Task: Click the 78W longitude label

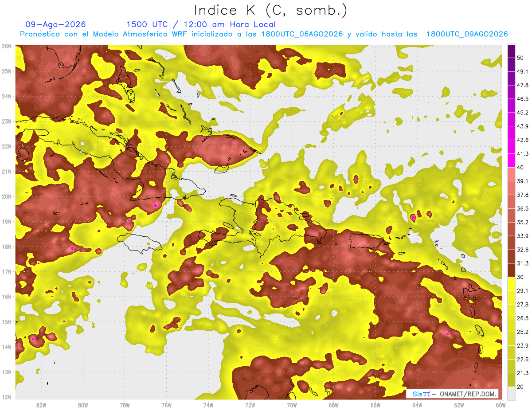Action: point(125,405)
